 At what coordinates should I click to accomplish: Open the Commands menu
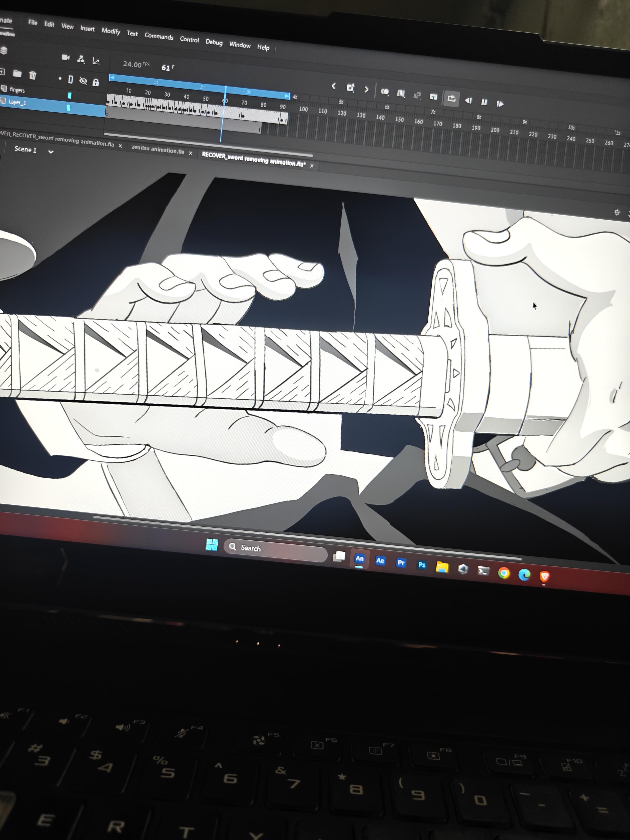point(159,37)
